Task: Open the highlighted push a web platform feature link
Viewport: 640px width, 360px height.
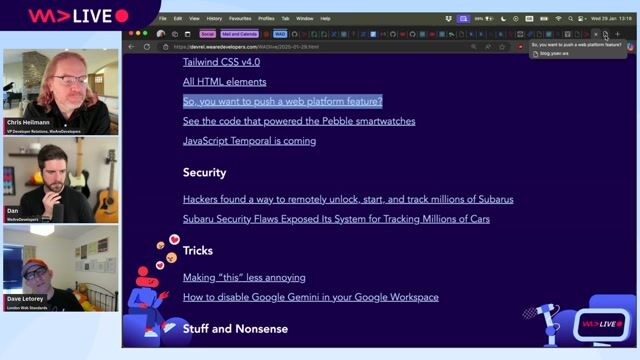Action: click(x=282, y=101)
